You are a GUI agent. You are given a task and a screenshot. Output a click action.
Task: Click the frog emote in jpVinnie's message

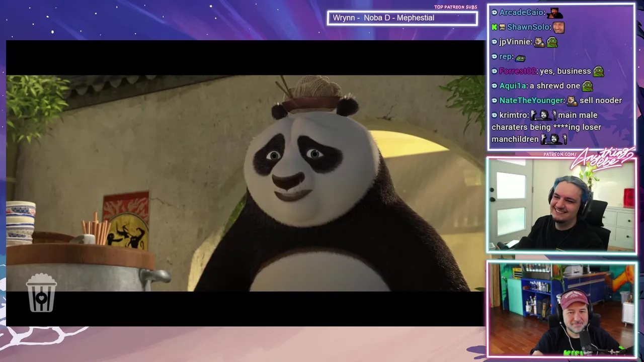[x=552, y=42]
